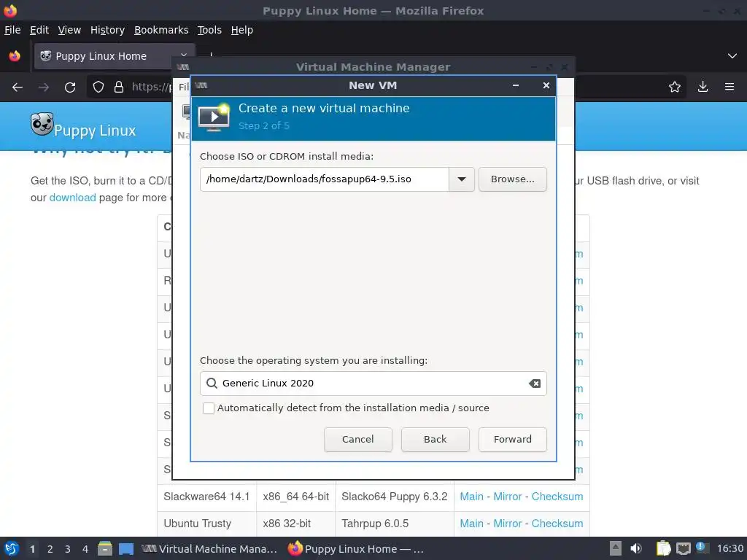
Task: Open Firefox Bookmarks menu
Action: pos(161,30)
